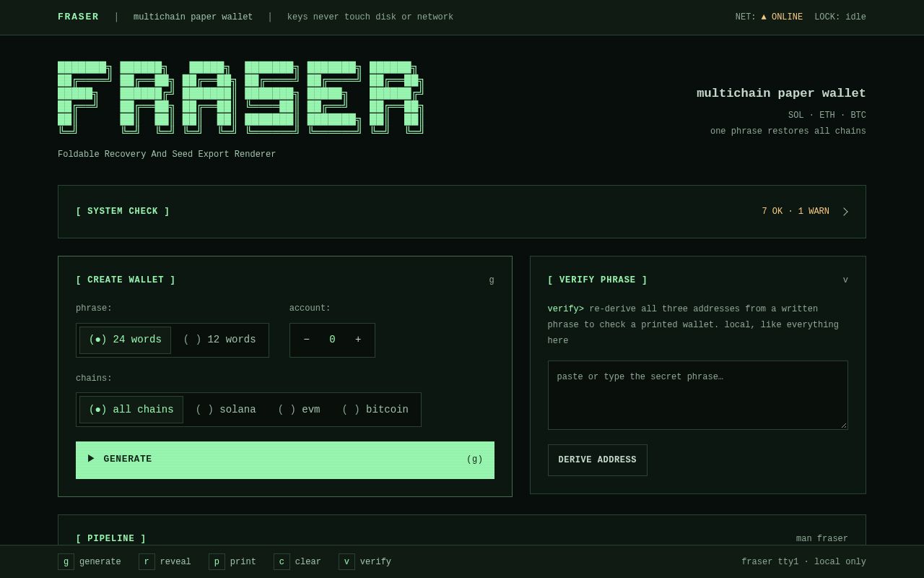The image size is (924, 578).
Task: Click the man fraser link in PIPELINE
Action: 822,539
